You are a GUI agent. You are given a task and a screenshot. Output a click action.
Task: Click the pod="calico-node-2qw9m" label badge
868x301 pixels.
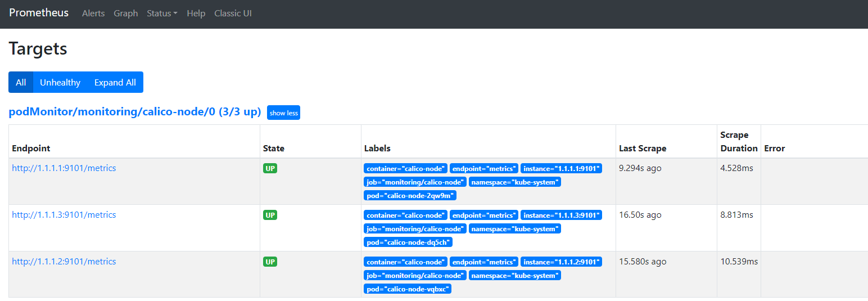[x=410, y=196]
